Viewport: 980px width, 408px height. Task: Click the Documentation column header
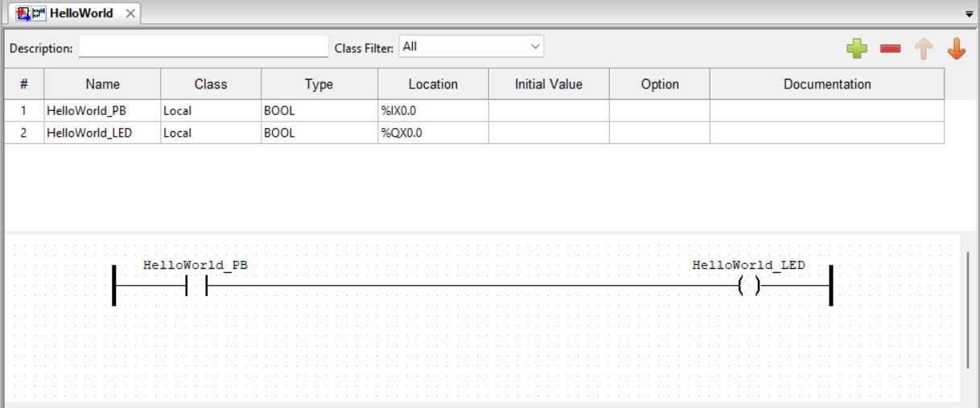click(827, 84)
